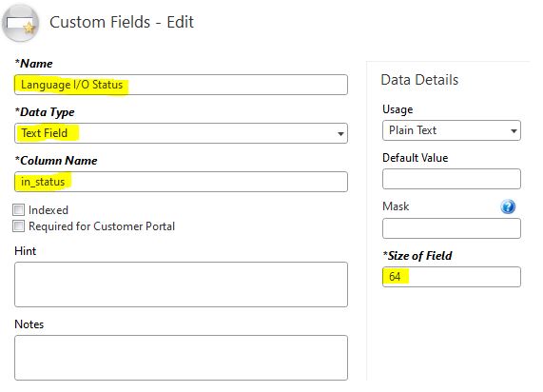
Task: Select the Text Field data type box
Action: tap(181, 133)
